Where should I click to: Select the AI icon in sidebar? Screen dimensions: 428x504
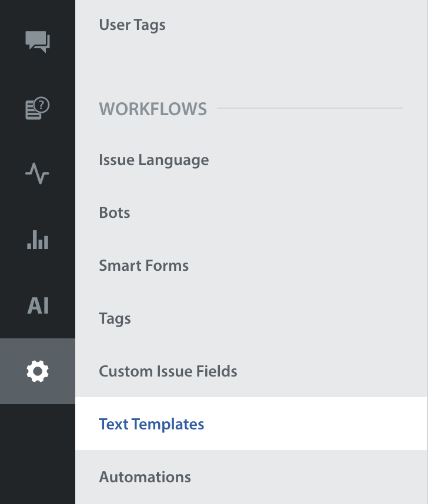[38, 306]
